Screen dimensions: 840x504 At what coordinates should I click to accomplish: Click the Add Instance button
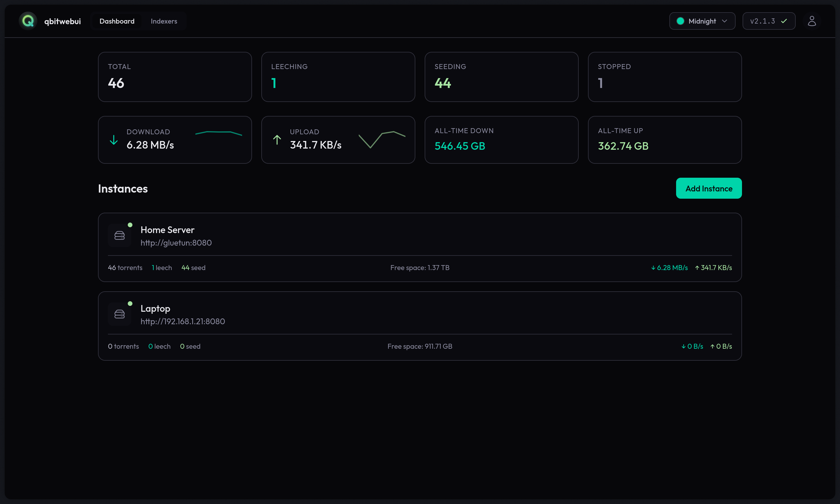click(x=708, y=188)
